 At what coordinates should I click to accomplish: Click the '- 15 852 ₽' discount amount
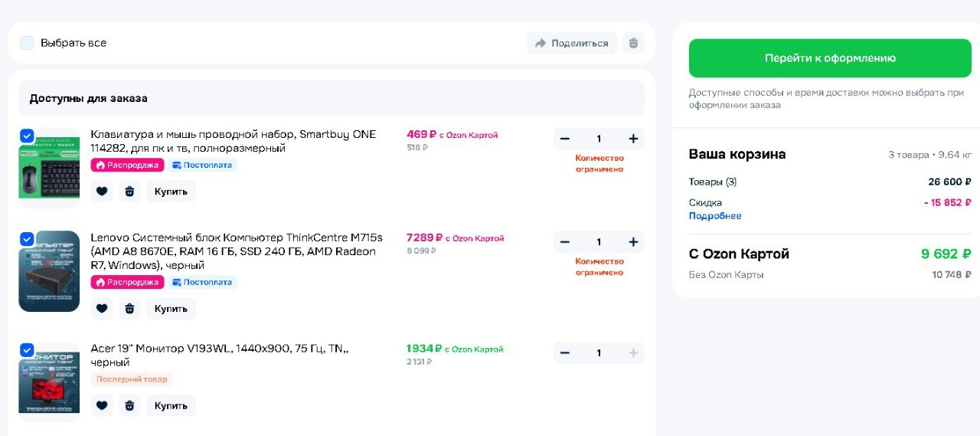pos(947,202)
